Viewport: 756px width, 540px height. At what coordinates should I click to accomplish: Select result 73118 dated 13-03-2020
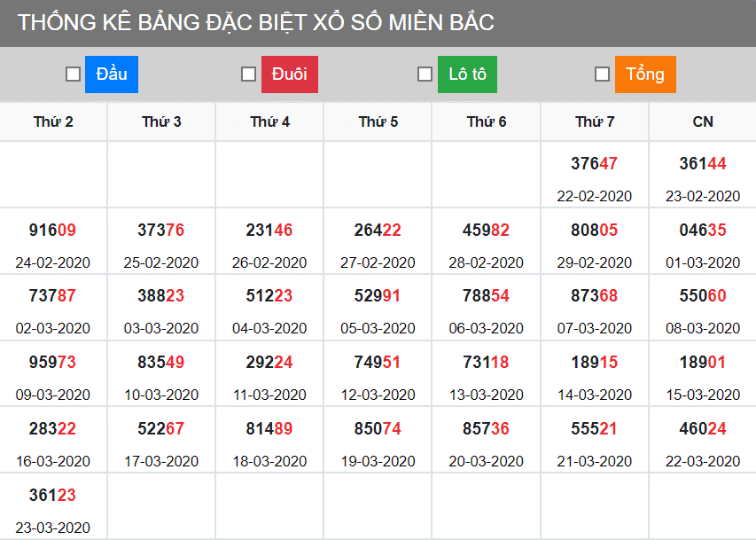pyautogui.click(x=486, y=362)
